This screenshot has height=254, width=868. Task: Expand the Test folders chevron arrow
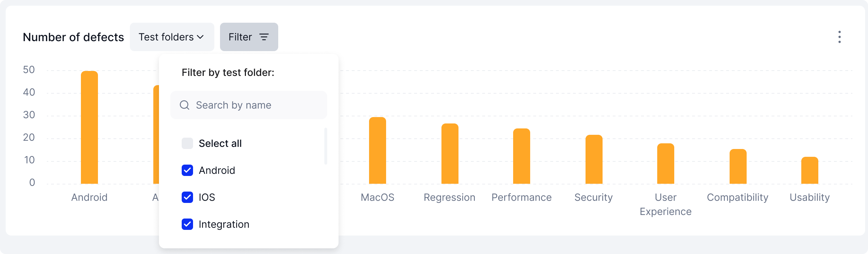tap(200, 37)
